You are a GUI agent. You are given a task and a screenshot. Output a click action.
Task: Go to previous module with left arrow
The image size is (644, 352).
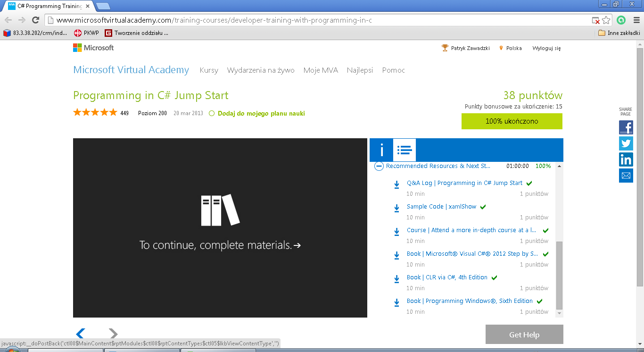81,334
